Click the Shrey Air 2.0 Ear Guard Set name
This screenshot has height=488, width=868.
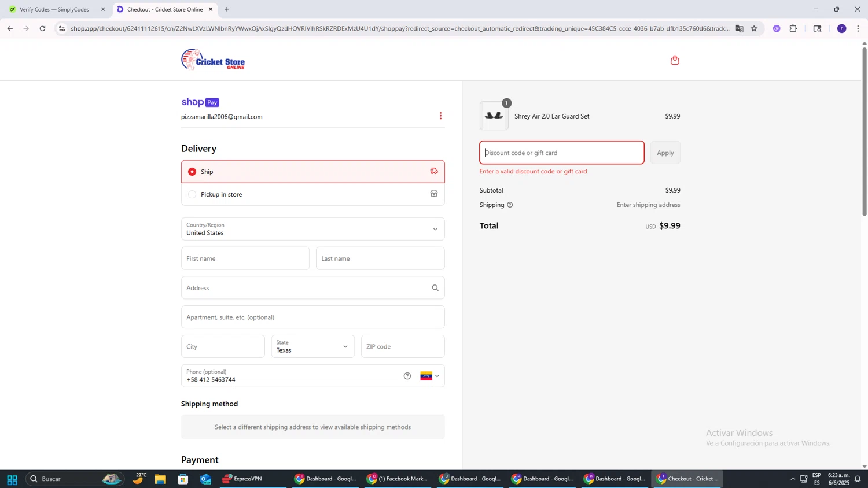(x=551, y=116)
